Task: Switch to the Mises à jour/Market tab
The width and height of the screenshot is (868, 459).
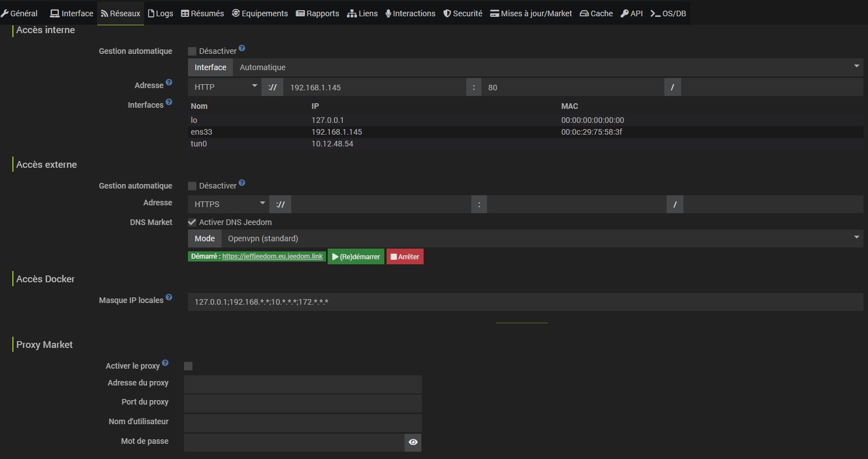Action: (x=531, y=13)
